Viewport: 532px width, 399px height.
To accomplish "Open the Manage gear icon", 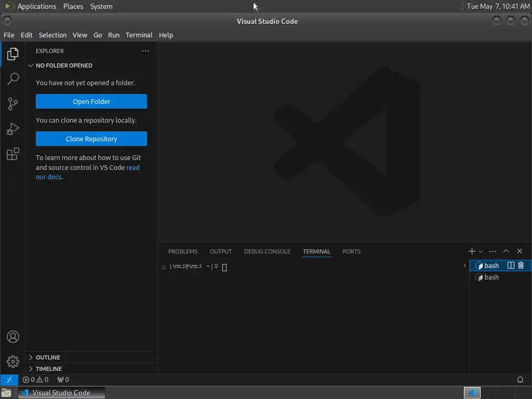I will click(x=13, y=362).
